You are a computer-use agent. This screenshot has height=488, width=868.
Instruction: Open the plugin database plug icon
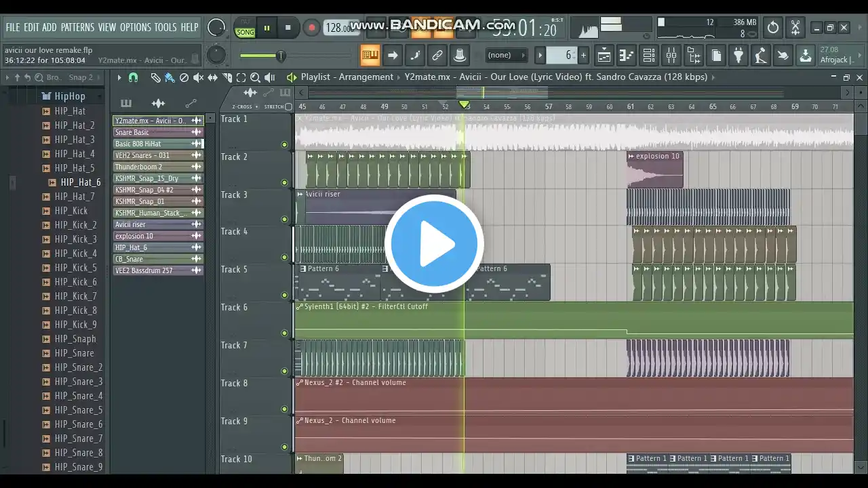[x=738, y=56]
